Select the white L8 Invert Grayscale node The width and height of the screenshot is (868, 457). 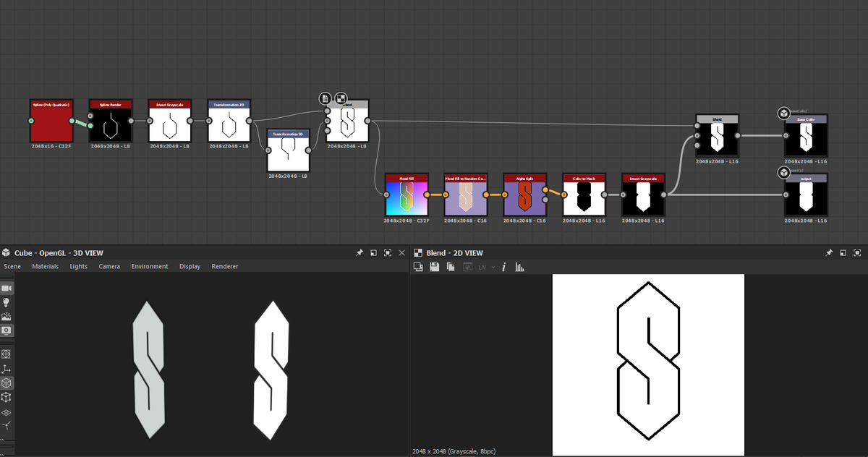(170, 121)
